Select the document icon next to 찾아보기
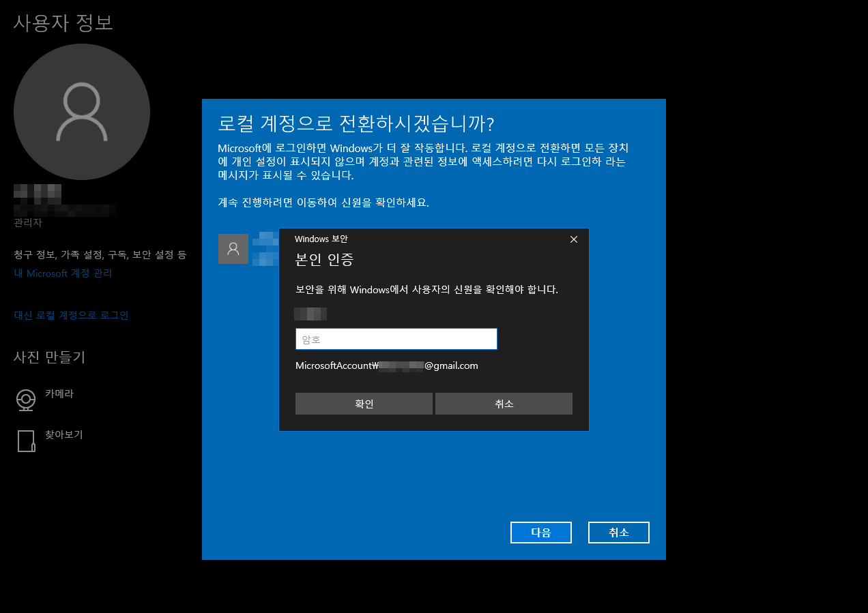Image resolution: width=868 pixels, height=613 pixels. pyautogui.click(x=25, y=441)
